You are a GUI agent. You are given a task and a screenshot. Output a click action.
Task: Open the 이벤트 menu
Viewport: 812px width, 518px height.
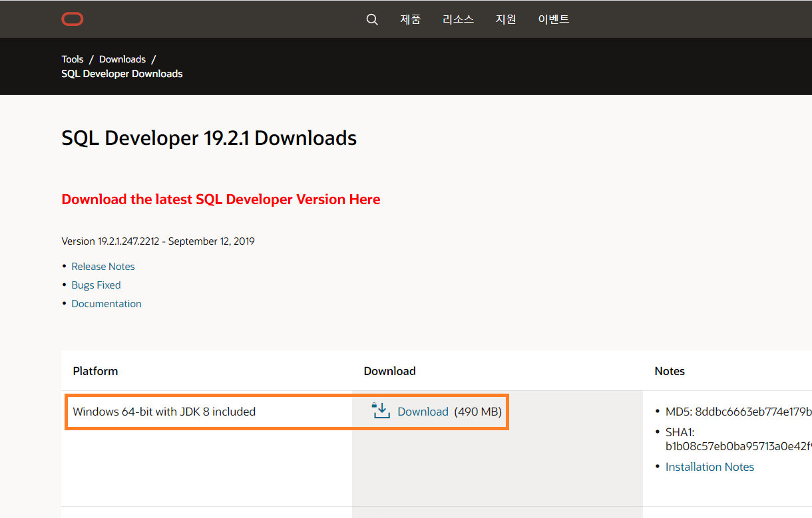[x=554, y=19]
